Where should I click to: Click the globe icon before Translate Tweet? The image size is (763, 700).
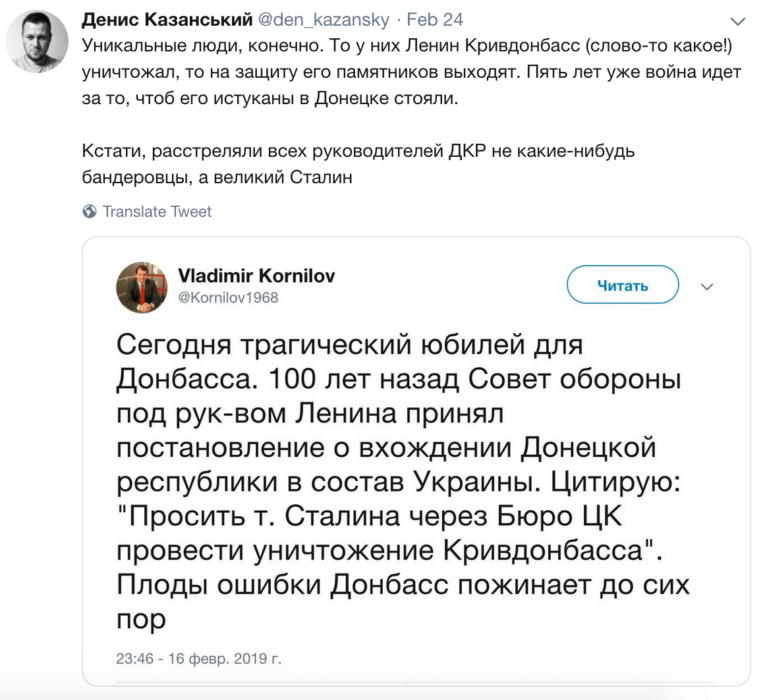90,212
